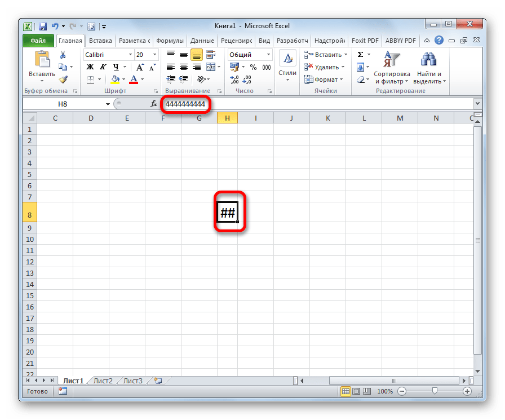
Task: Expand the formula bar
Action: click(x=477, y=104)
